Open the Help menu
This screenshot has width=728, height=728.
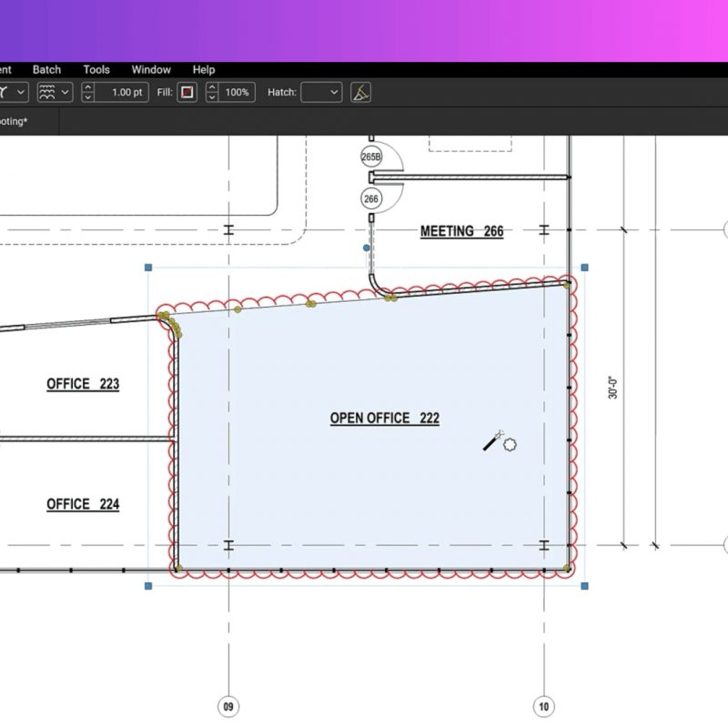203,70
